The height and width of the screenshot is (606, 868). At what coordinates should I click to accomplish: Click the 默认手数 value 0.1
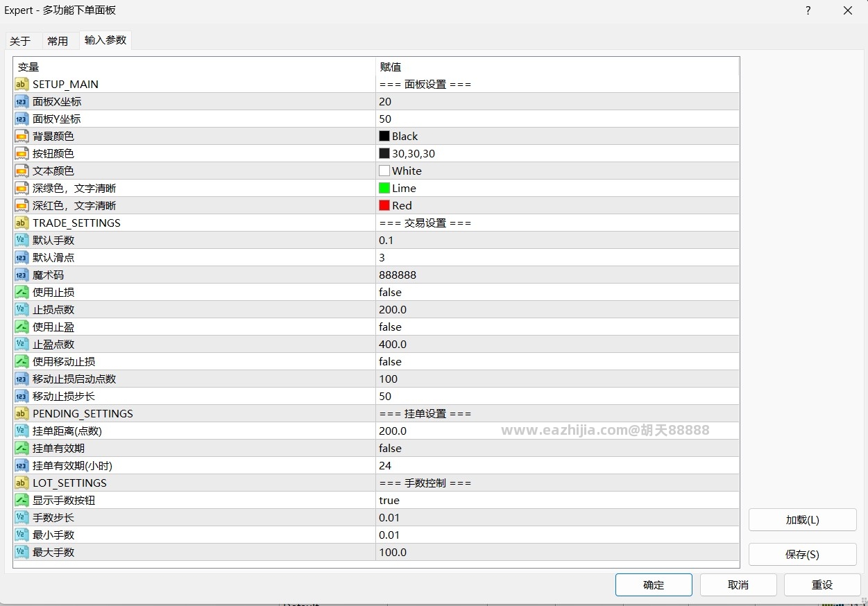386,240
